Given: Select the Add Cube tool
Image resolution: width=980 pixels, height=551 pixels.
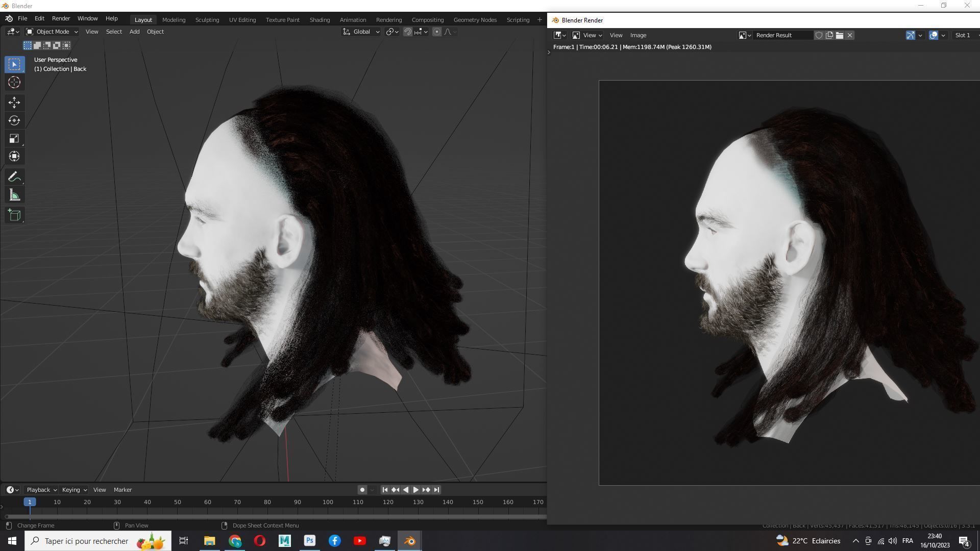Looking at the screenshot, I should click(14, 215).
